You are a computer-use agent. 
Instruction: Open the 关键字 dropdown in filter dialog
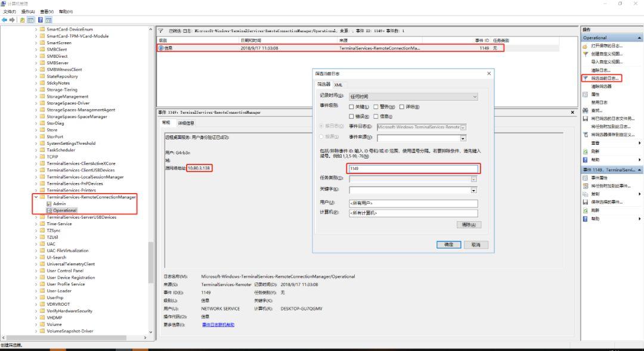[x=473, y=190]
